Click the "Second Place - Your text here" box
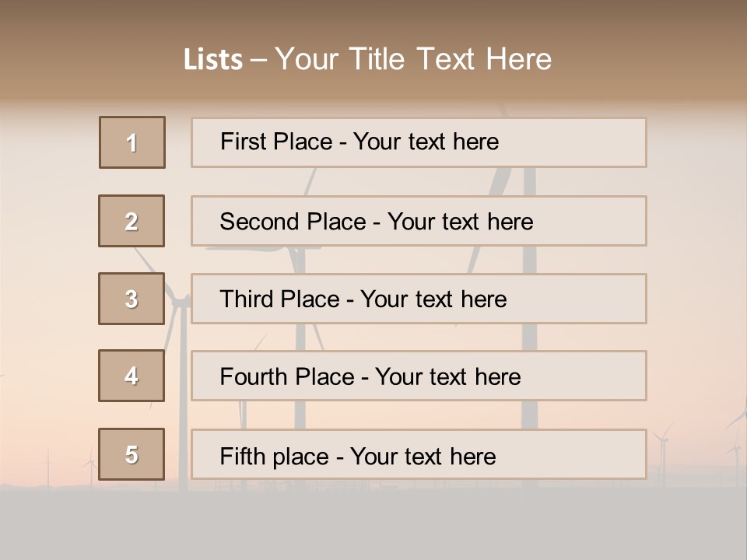 click(419, 221)
